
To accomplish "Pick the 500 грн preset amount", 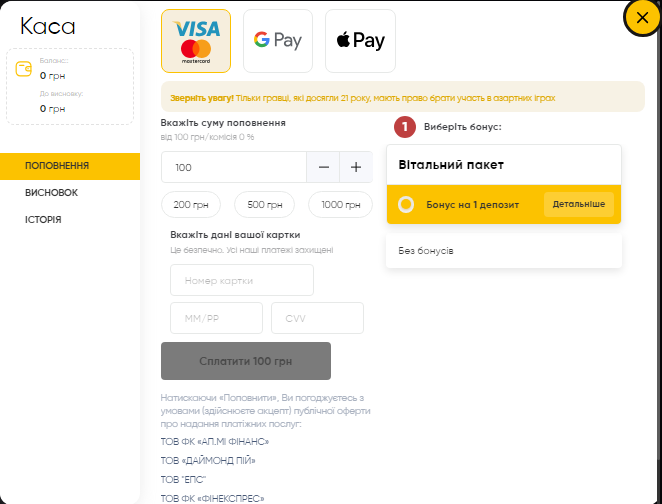I will pyautogui.click(x=265, y=205).
